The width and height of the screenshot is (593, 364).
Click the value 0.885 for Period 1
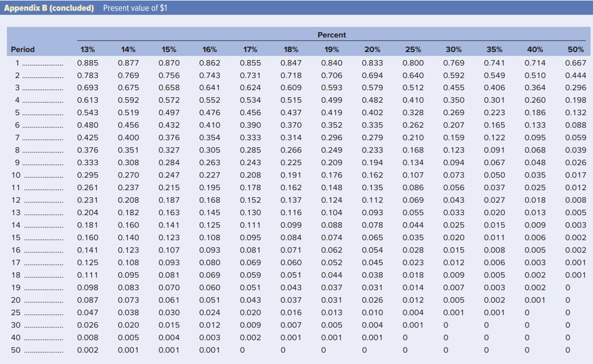click(89, 63)
